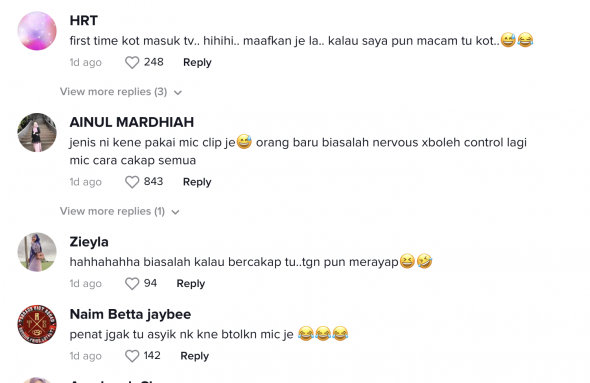The image size is (590, 383).
Task: Expand View more replies (3)
Action: tap(121, 92)
